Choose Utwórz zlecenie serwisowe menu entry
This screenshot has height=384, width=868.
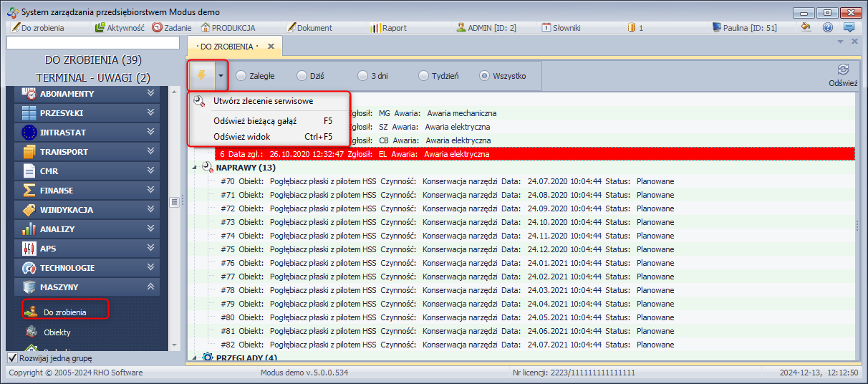pyautogui.click(x=263, y=101)
